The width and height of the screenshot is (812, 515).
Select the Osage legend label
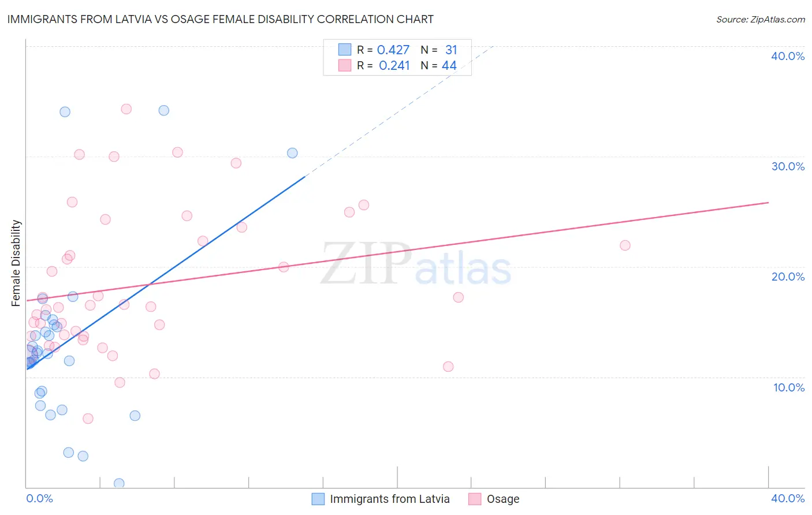(503, 499)
